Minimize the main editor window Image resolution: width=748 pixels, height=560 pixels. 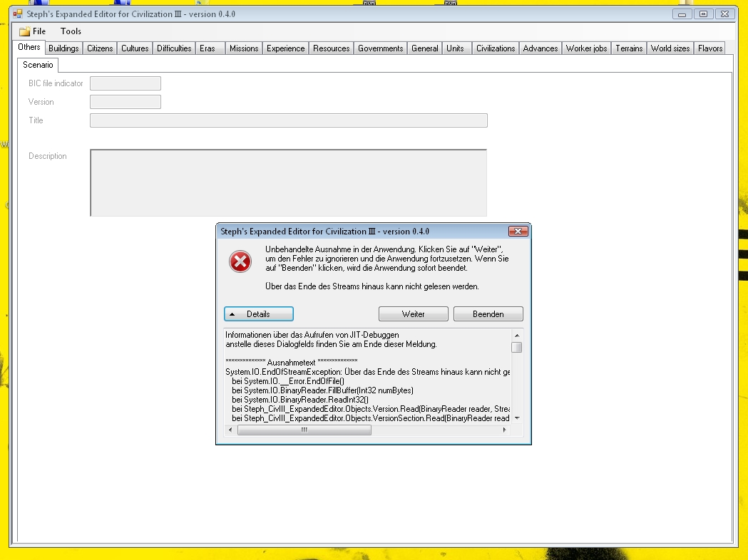(x=682, y=14)
